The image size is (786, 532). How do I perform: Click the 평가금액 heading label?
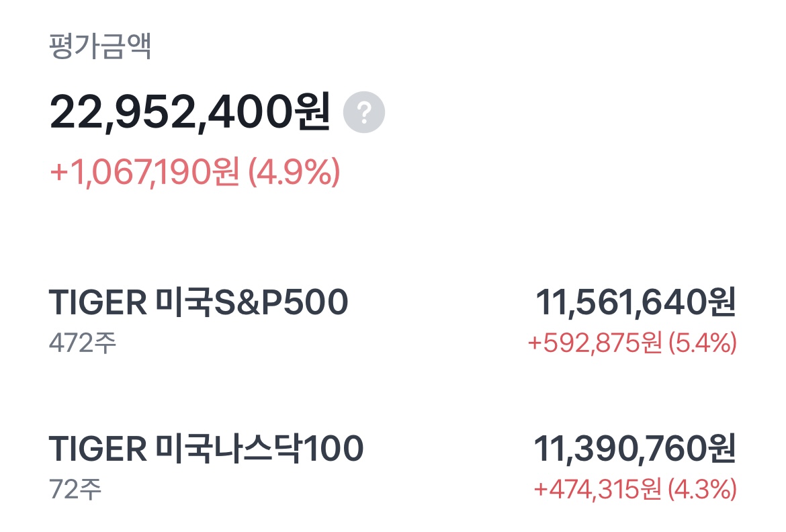coord(101,47)
